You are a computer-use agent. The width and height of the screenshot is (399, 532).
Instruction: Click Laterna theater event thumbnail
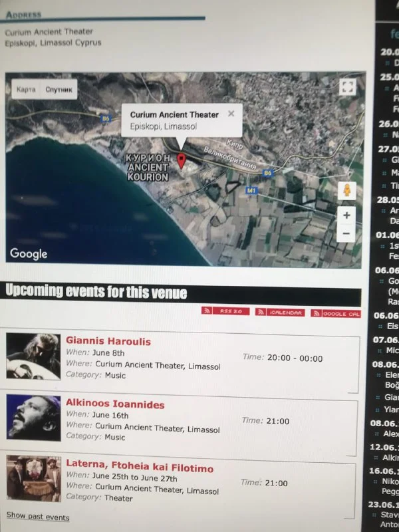pyautogui.click(x=34, y=479)
